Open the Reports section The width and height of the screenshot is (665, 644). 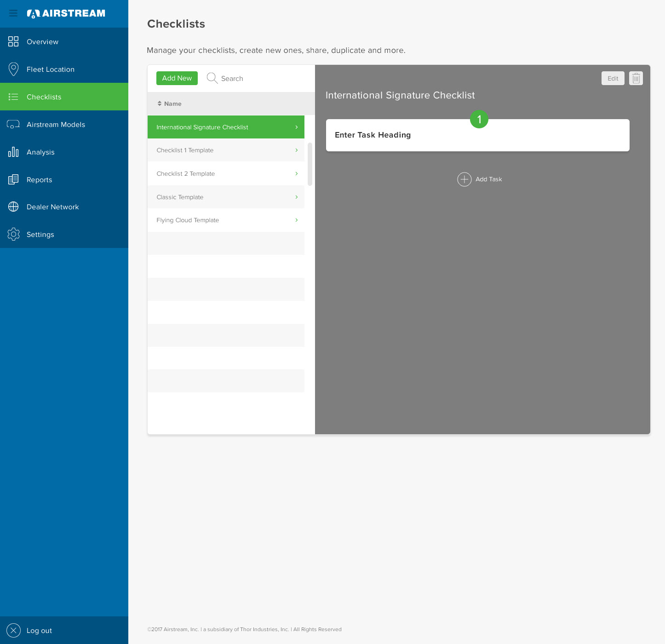(64, 179)
